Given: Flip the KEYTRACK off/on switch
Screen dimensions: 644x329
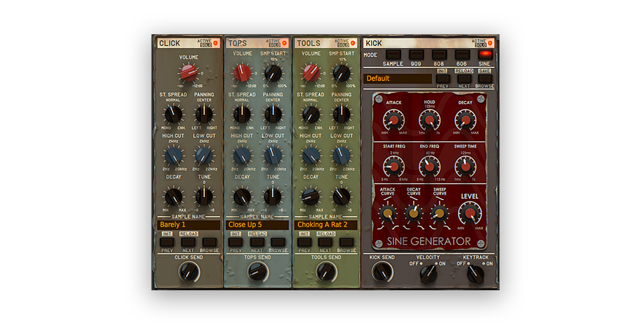Looking at the screenshot, I should pyautogui.click(x=474, y=274).
